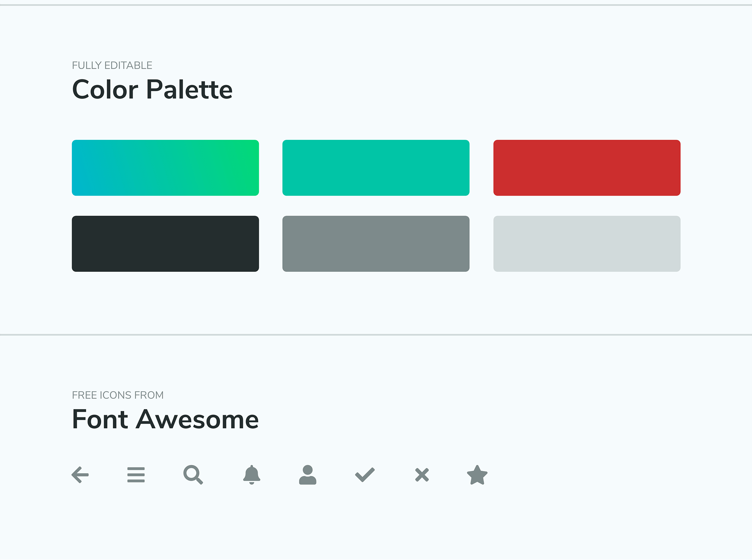
Task: Select the FULLY EDITABLE label text
Action: click(112, 65)
